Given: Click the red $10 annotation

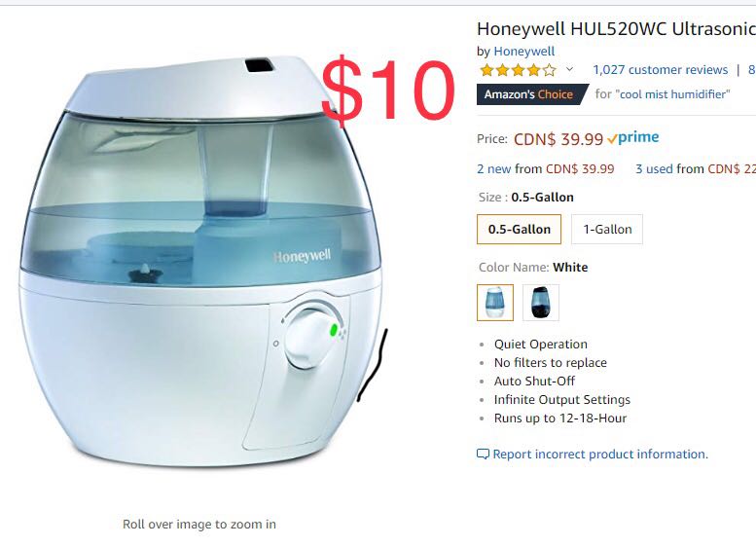Looking at the screenshot, I should click(387, 90).
